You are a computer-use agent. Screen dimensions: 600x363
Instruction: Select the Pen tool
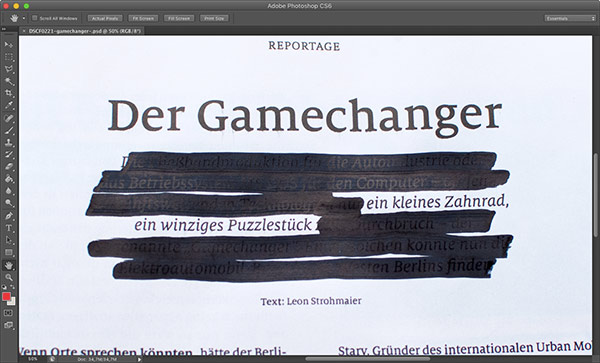(8, 216)
